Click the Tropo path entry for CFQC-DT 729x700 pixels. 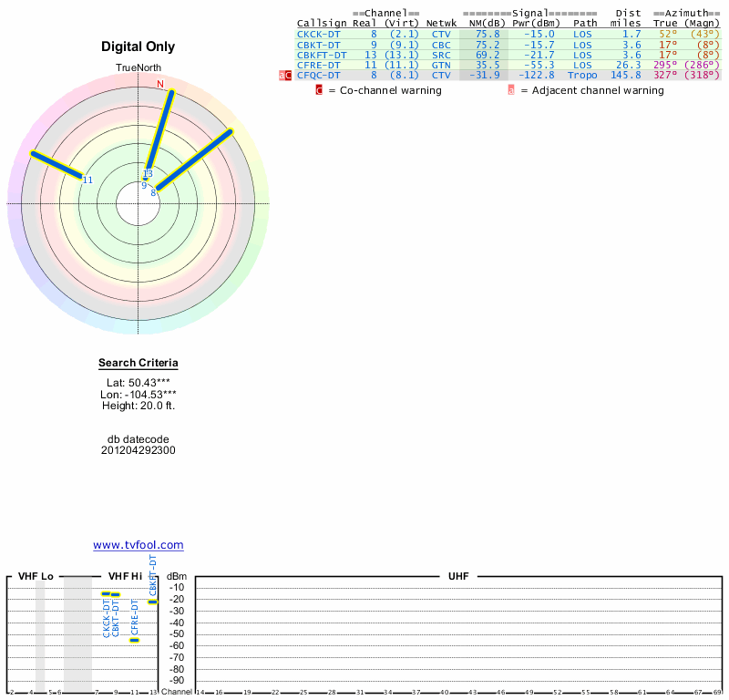coord(582,76)
